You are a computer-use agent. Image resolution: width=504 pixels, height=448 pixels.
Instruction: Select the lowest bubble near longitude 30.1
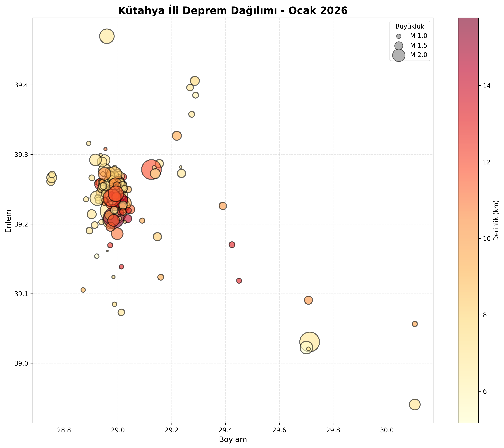pyautogui.click(x=415, y=405)
